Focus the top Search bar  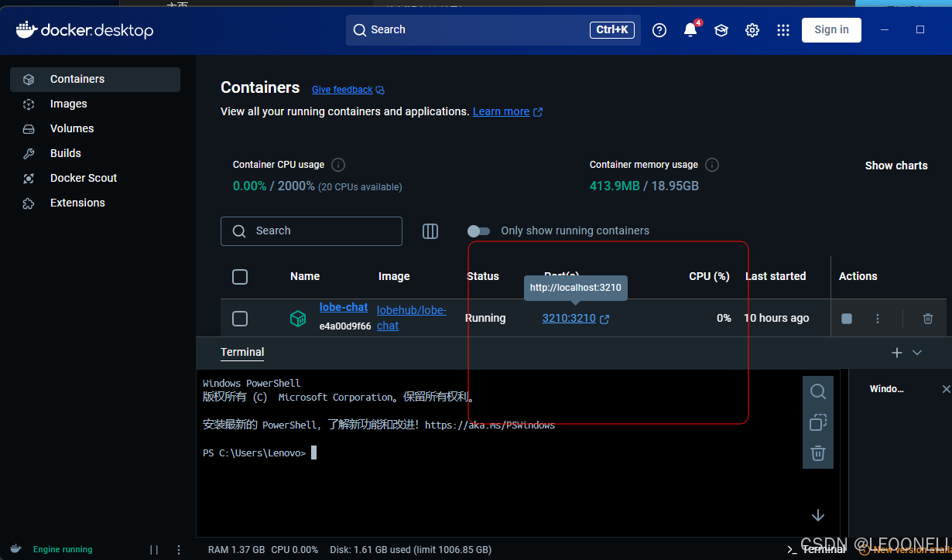click(493, 30)
